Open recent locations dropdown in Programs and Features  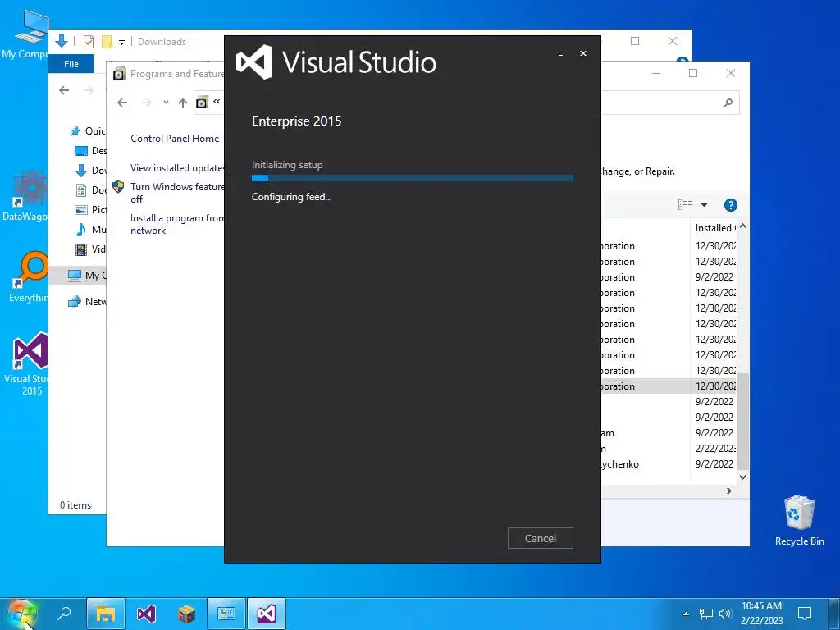click(166, 103)
